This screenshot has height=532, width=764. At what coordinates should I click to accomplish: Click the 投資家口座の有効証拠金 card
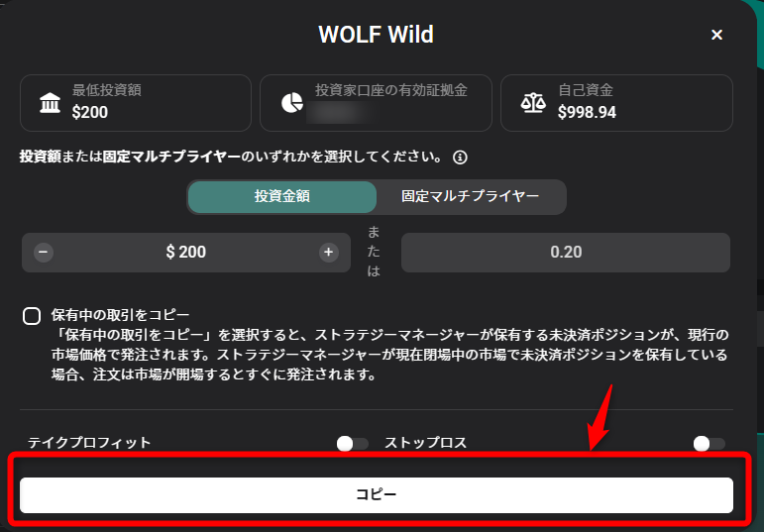376,103
